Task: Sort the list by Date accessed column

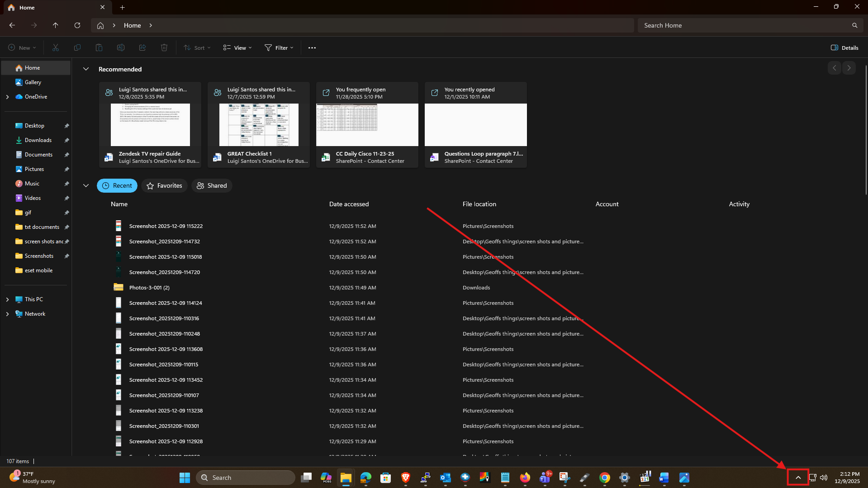Action: point(349,204)
